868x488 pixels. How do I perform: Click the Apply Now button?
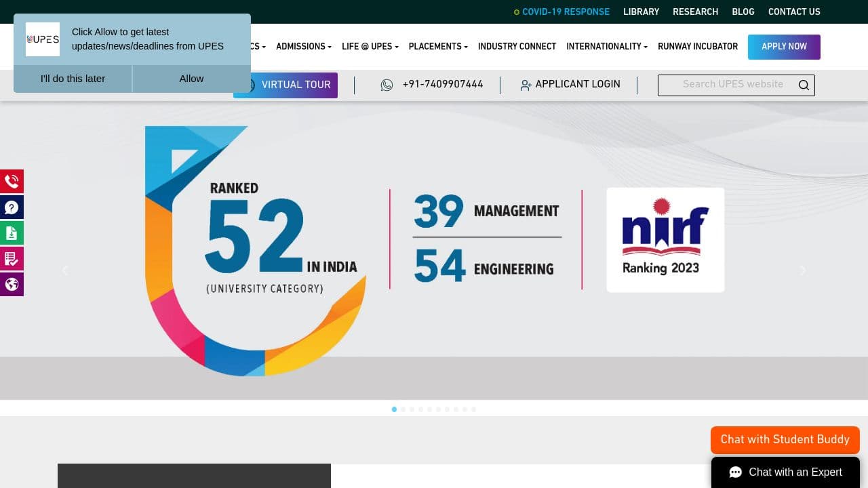(x=784, y=47)
